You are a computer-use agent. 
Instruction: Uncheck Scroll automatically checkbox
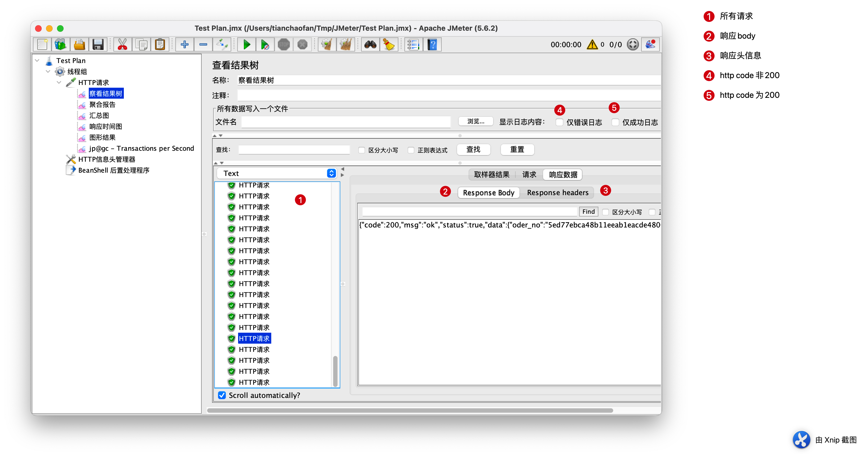tap(222, 395)
